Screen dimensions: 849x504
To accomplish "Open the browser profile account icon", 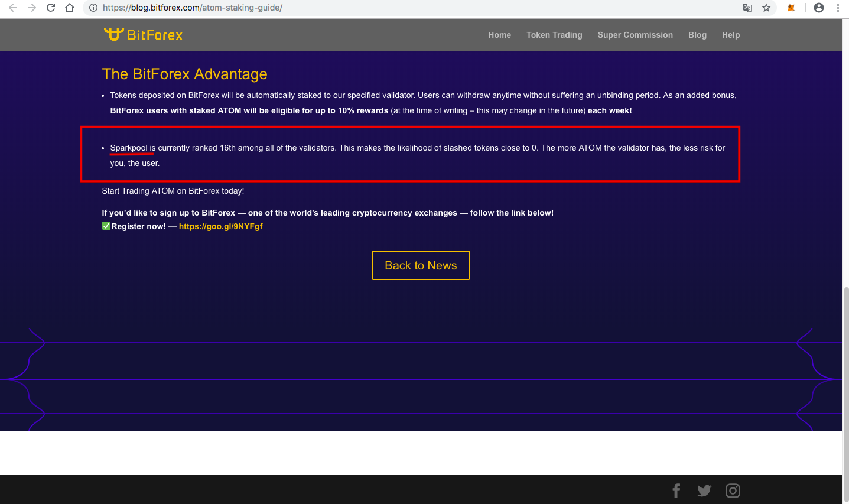I will pyautogui.click(x=819, y=8).
